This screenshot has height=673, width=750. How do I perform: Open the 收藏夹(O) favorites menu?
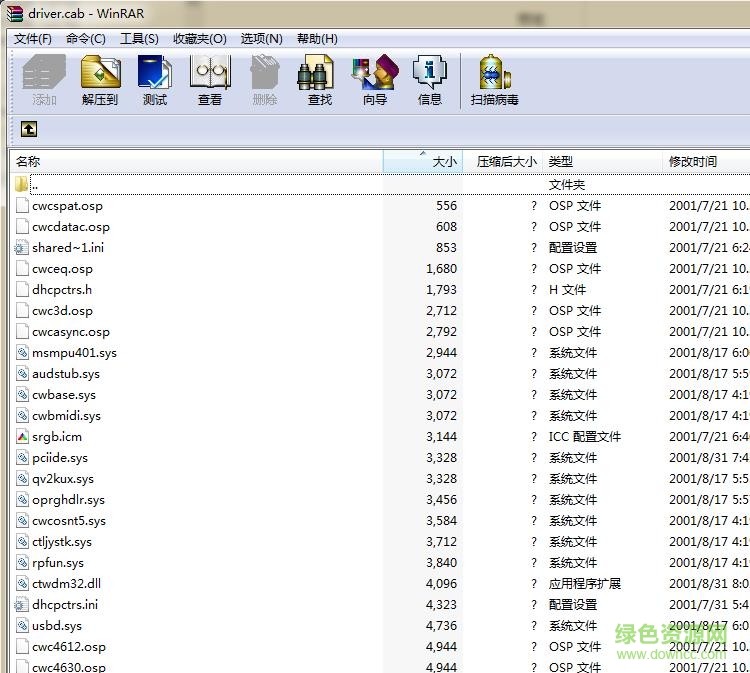pyautogui.click(x=199, y=39)
